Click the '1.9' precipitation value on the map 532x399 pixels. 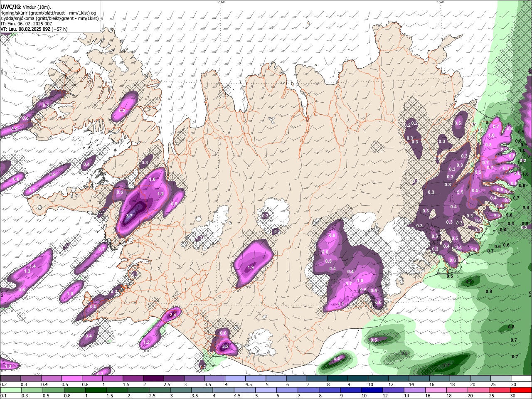click(x=251, y=267)
